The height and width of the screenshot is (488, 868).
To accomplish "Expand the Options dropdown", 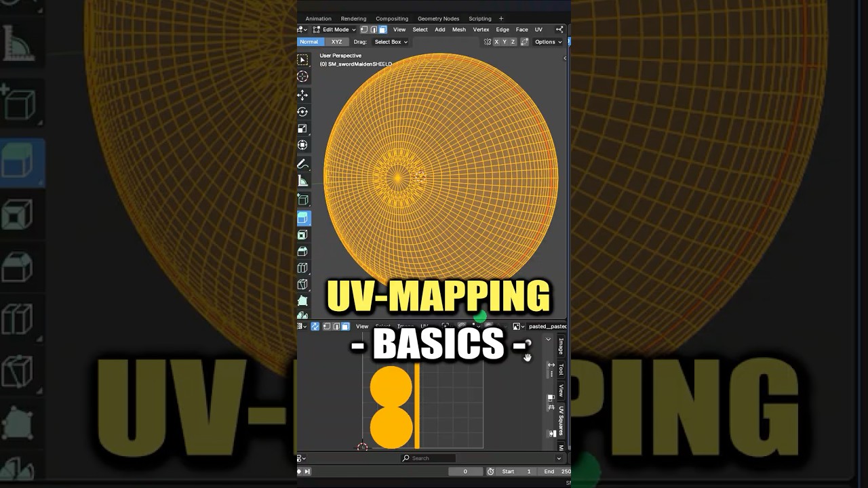I will click(x=548, y=42).
